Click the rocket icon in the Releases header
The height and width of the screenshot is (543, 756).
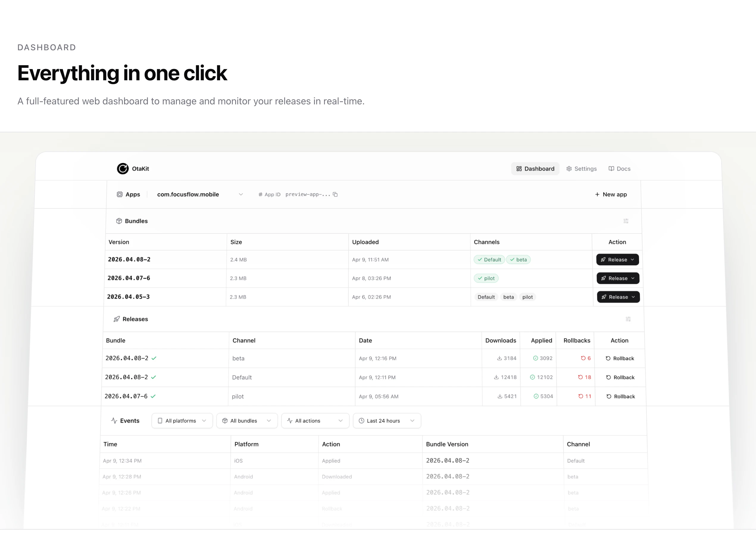pyautogui.click(x=117, y=319)
